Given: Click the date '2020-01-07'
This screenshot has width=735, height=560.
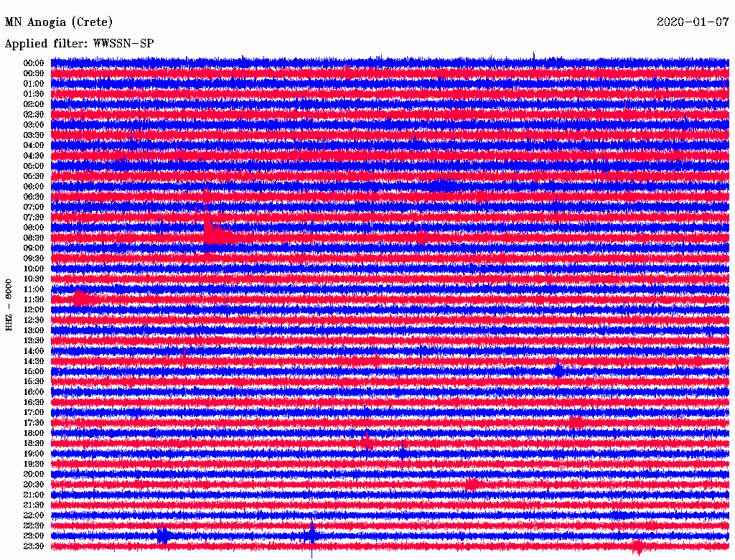Looking at the screenshot, I should click(693, 22).
